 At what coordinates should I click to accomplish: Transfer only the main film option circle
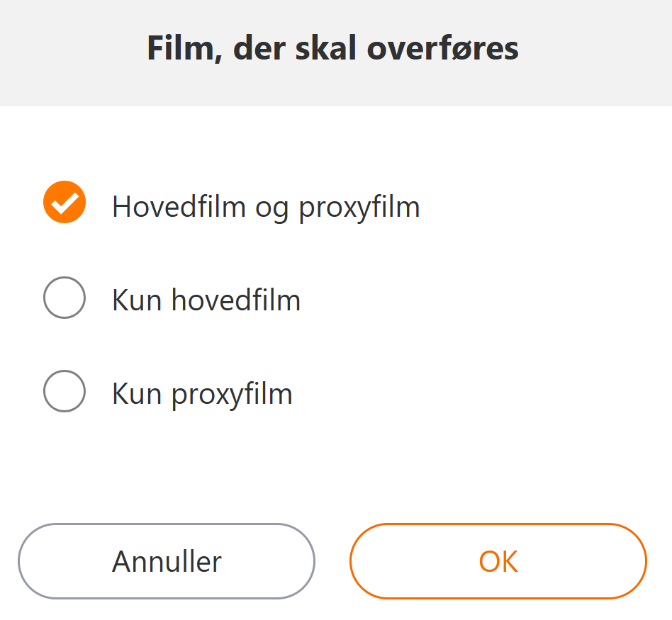(x=65, y=298)
